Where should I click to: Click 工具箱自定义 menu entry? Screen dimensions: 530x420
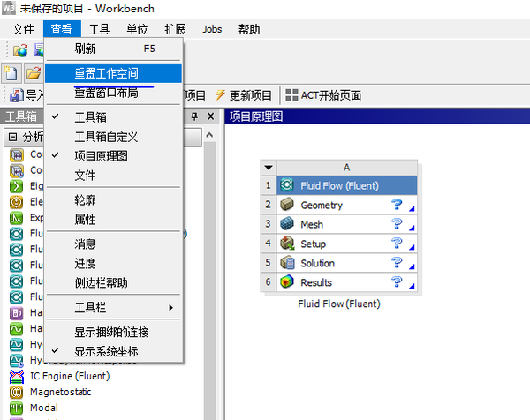pyautogui.click(x=114, y=137)
